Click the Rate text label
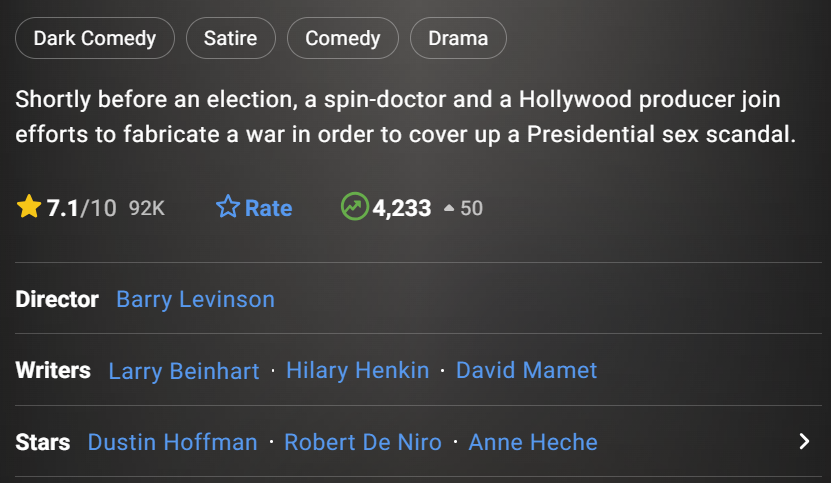This screenshot has height=483, width=831. coord(268,208)
